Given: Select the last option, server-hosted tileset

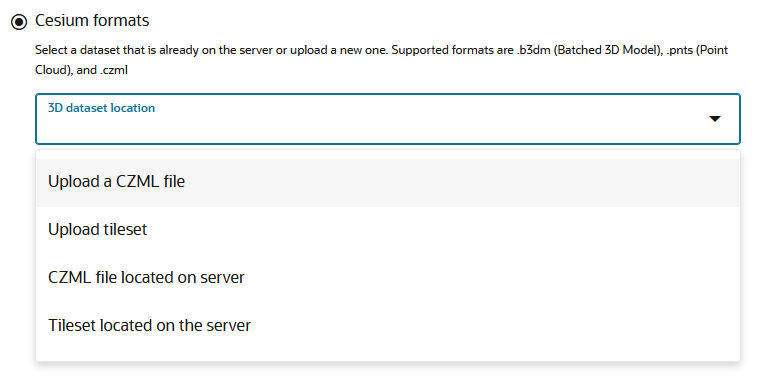Looking at the screenshot, I should point(387,326).
